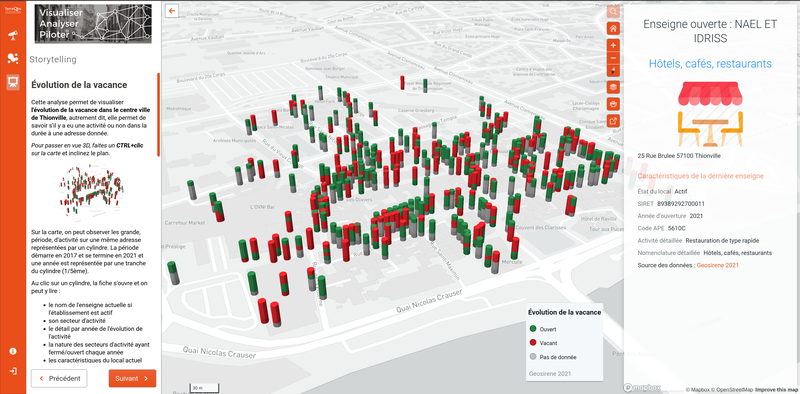Open the Geosirene 2021 source link

coord(717,265)
